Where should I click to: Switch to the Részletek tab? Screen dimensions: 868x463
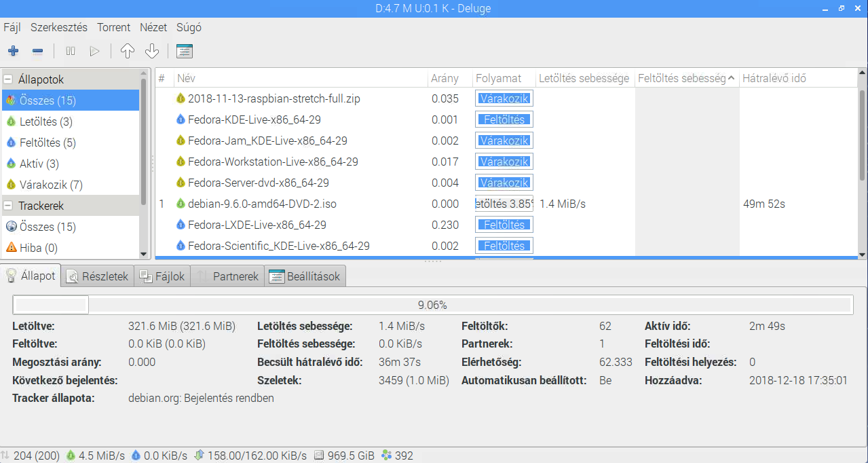(98, 276)
